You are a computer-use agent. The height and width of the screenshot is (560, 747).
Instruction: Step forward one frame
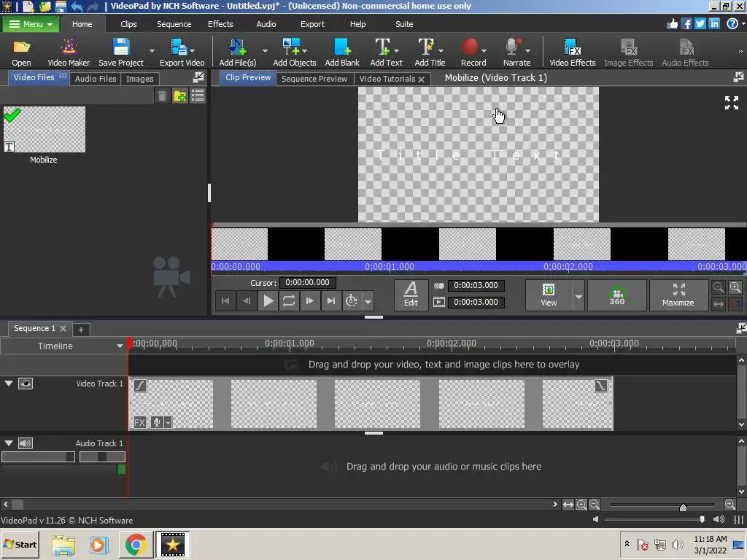point(309,301)
